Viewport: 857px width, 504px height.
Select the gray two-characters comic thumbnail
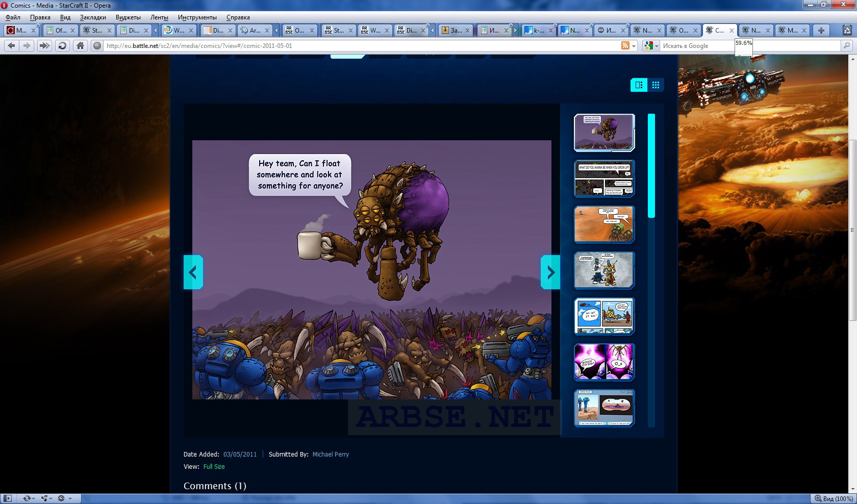point(604,270)
